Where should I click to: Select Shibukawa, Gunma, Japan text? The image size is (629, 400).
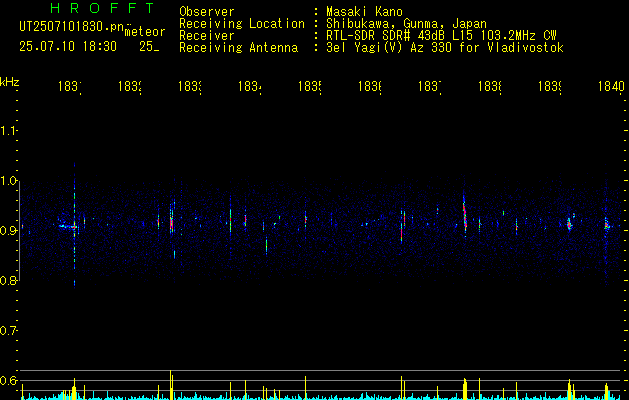(406, 24)
